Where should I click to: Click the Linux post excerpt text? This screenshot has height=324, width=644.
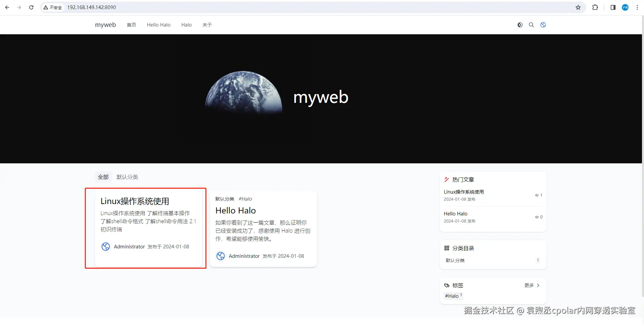(148, 221)
